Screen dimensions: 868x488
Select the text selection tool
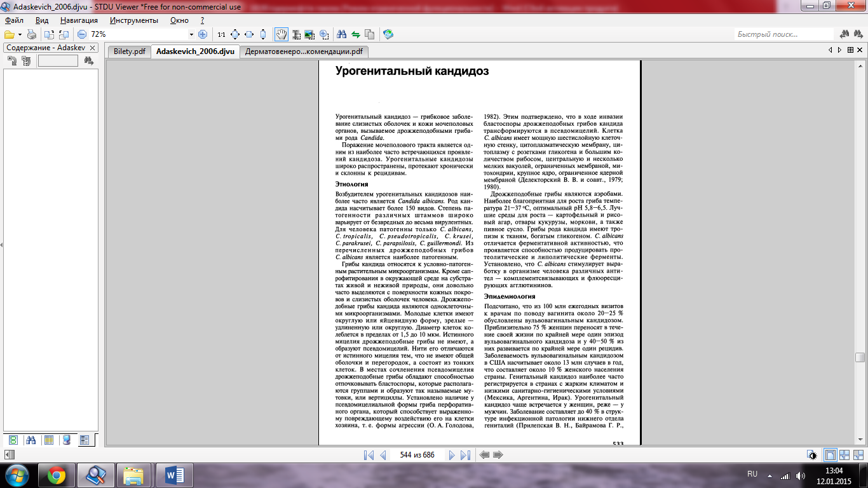[295, 34]
